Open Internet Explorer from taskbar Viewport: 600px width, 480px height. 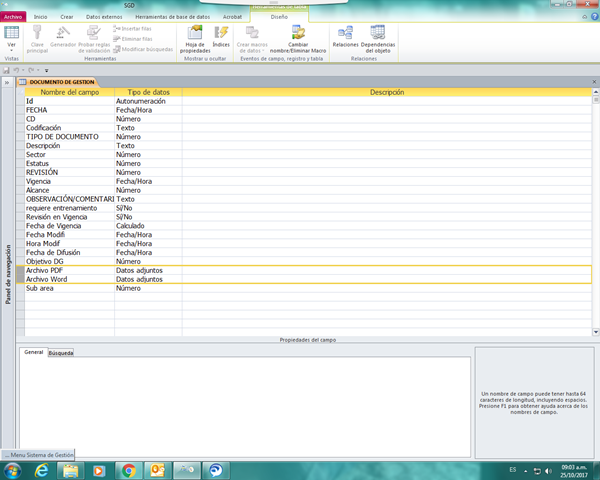(x=40, y=469)
